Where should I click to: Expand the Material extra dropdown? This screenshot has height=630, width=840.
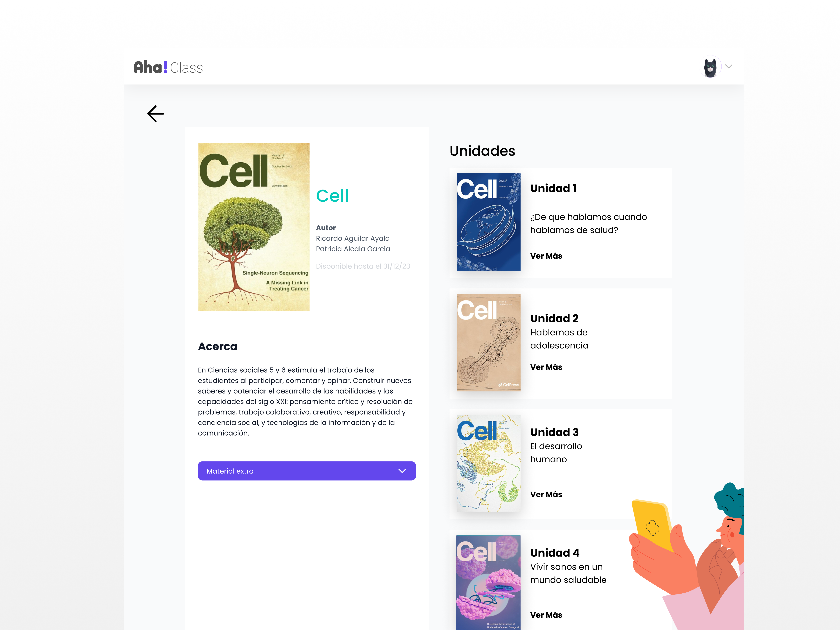click(307, 471)
